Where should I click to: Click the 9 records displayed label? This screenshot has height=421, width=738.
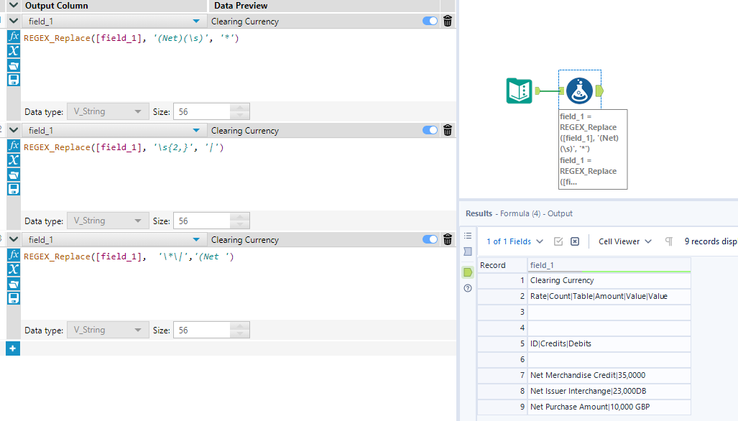click(711, 242)
